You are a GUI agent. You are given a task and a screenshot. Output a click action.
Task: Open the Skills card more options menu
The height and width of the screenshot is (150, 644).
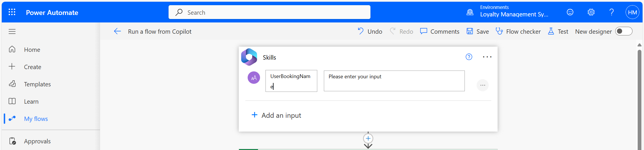[487, 57]
